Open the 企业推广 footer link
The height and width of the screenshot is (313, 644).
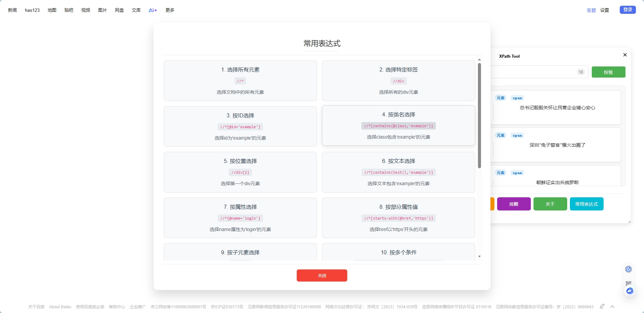point(138,307)
